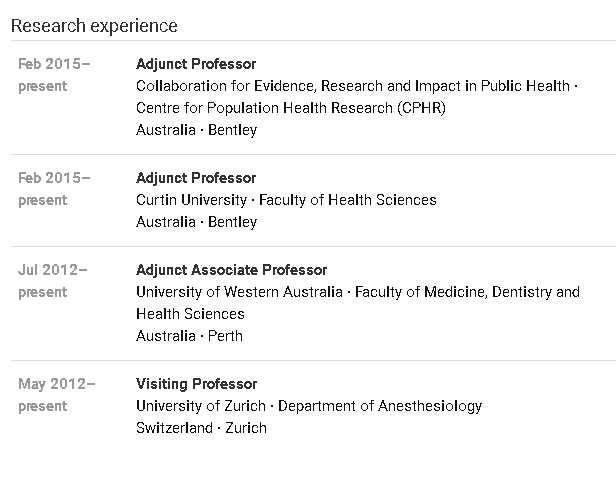Viewport: 616px width, 479px height.
Task: Click the May 2012–present date range
Action: (57, 395)
